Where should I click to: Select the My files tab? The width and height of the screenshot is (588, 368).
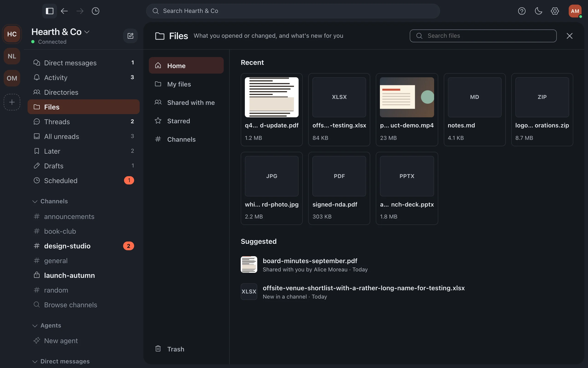tap(186, 84)
